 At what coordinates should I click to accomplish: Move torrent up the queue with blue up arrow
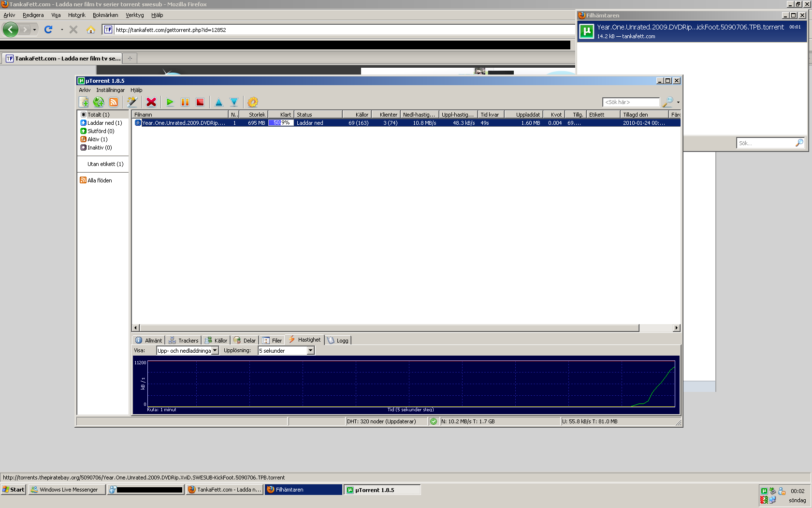(x=219, y=102)
